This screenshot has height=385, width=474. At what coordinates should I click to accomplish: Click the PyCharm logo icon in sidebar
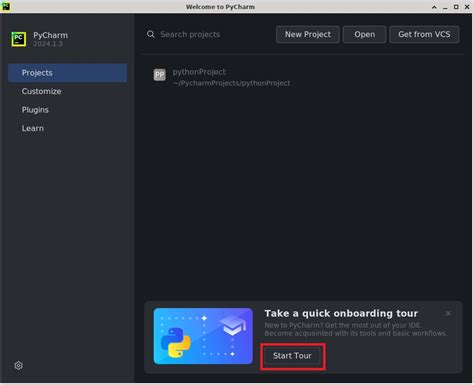[18, 39]
